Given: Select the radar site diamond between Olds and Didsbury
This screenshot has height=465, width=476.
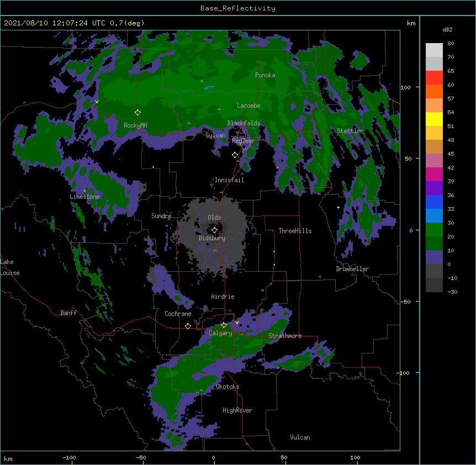Looking at the screenshot, I should [x=214, y=230].
